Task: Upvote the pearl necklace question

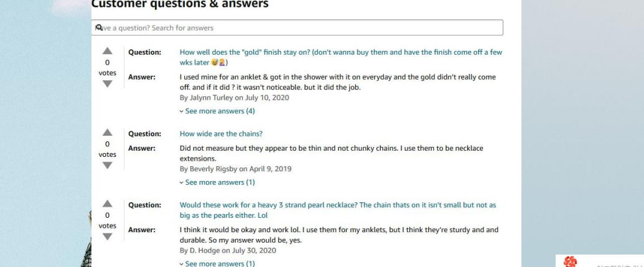Action: tap(107, 204)
